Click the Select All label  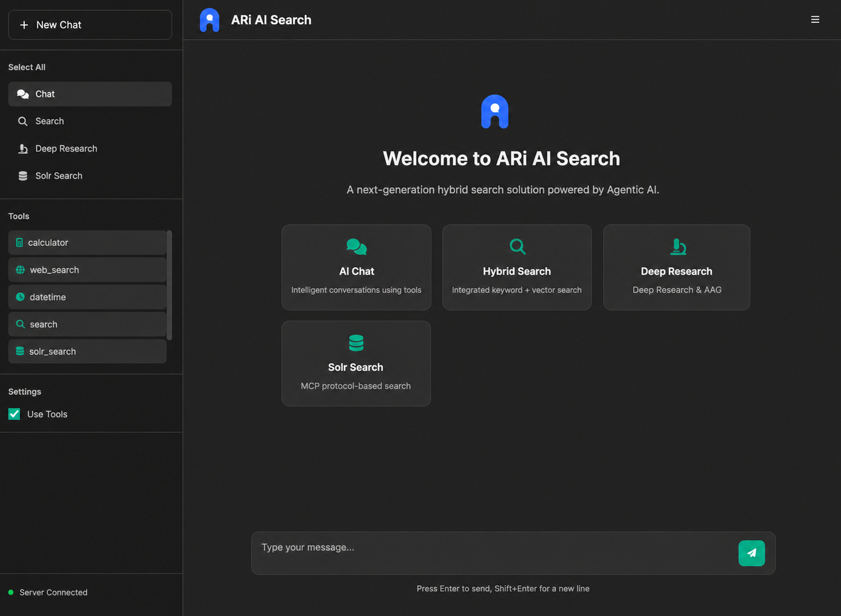point(27,67)
